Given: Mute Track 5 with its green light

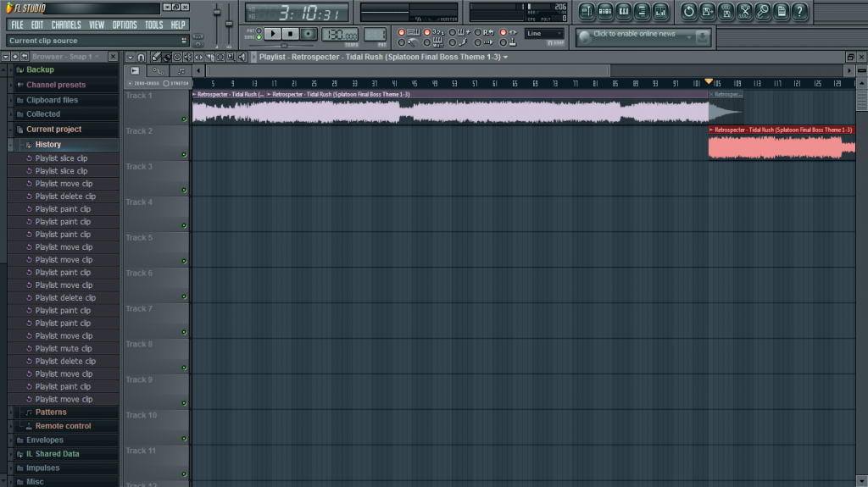Looking at the screenshot, I should 184,261.
